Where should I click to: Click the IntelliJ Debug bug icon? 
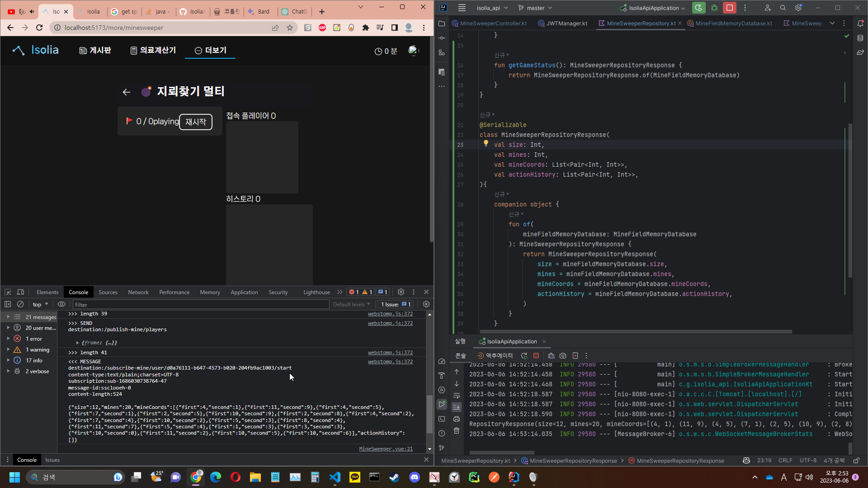click(x=714, y=8)
